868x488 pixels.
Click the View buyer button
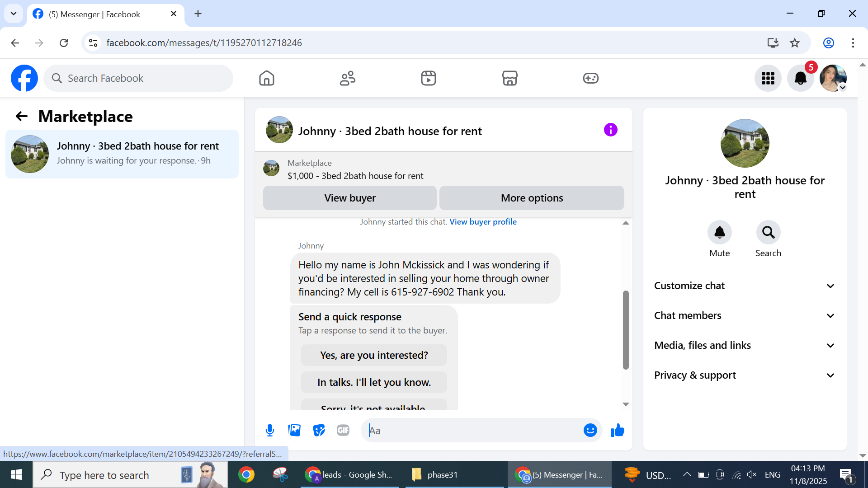[x=350, y=198]
